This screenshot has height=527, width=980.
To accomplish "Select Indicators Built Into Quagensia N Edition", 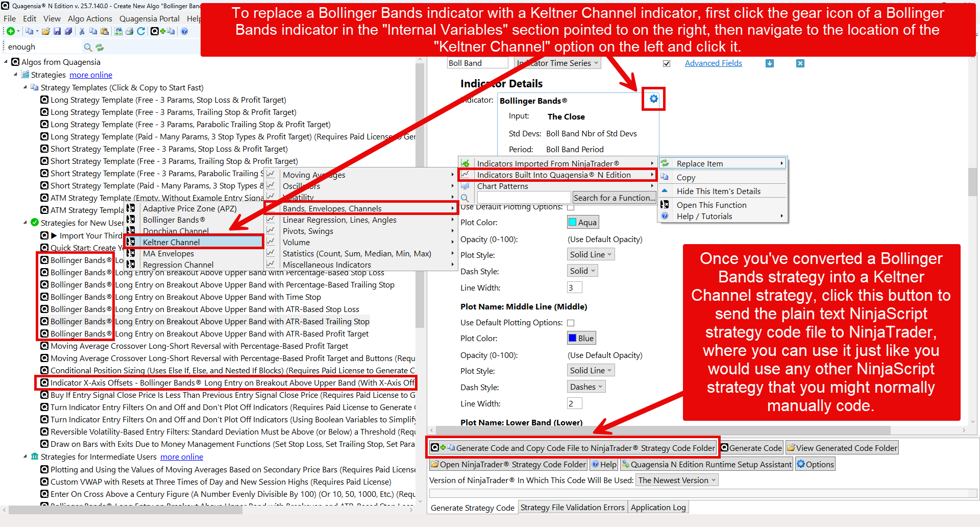I will 557,175.
